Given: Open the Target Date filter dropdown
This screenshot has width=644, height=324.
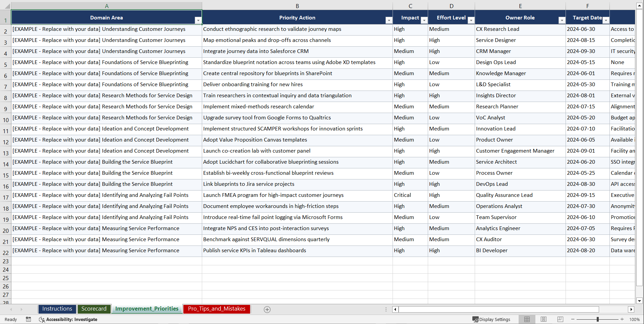Looking at the screenshot, I should coord(606,20).
